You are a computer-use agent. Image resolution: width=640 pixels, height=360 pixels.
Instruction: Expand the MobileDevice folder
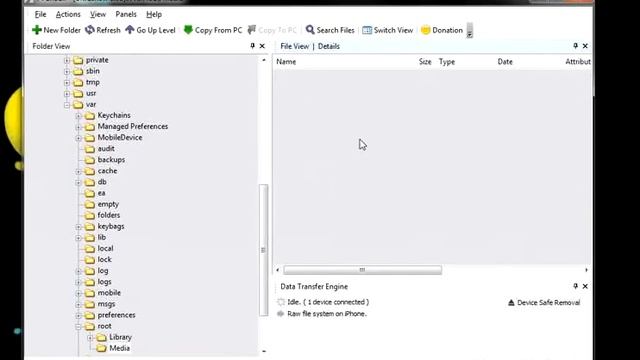point(78,138)
